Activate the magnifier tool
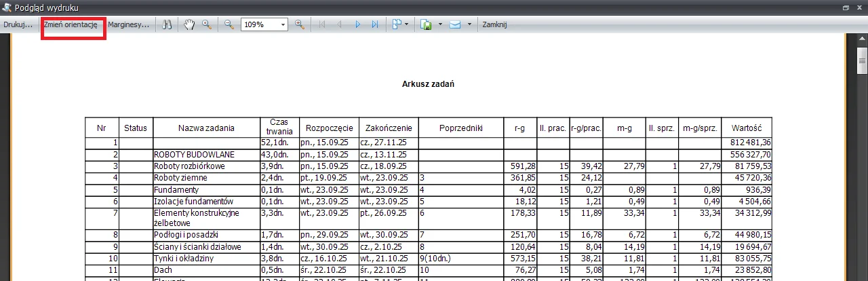This screenshot has width=868, height=281. [206, 24]
